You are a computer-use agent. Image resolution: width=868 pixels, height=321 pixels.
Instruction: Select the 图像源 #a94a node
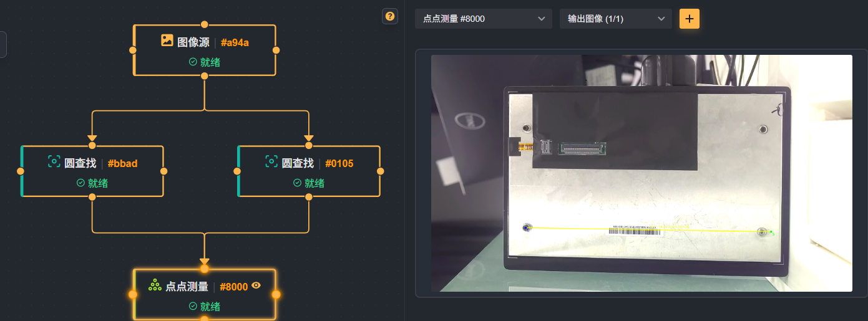[205, 50]
